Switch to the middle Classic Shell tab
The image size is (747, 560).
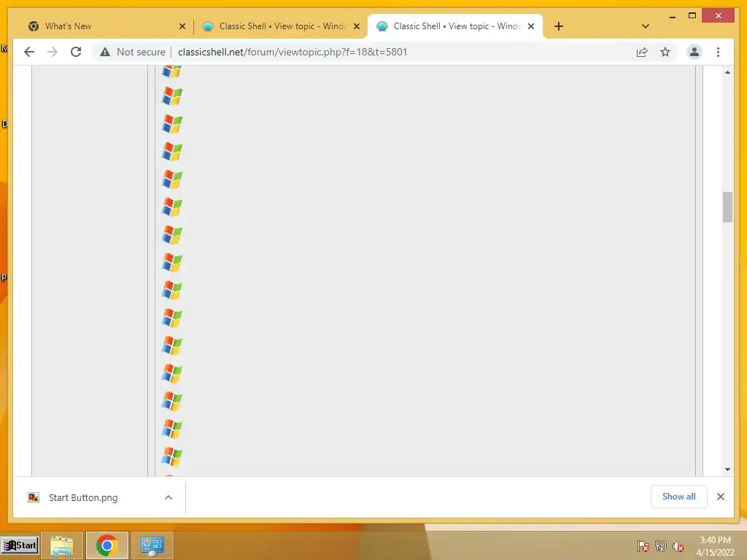tap(280, 26)
